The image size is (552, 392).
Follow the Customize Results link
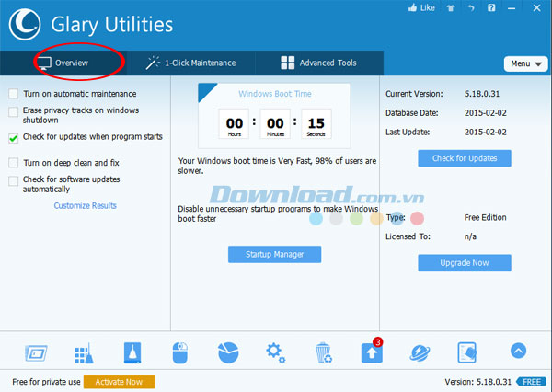point(86,205)
